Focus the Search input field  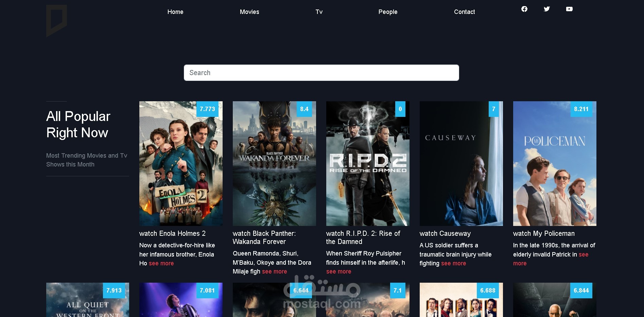[321, 73]
